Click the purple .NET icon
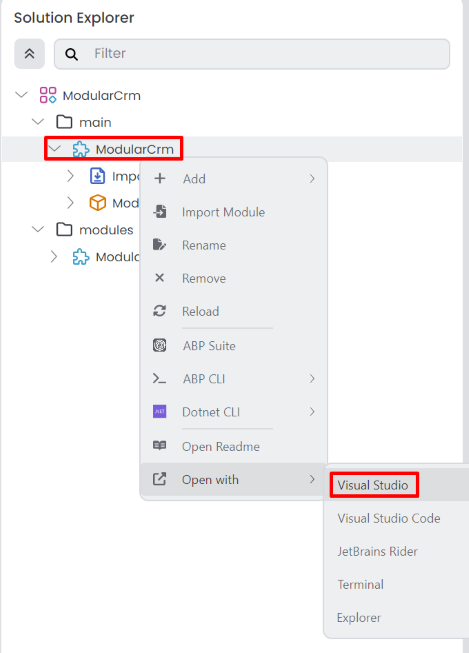469x653 pixels. coord(160,411)
